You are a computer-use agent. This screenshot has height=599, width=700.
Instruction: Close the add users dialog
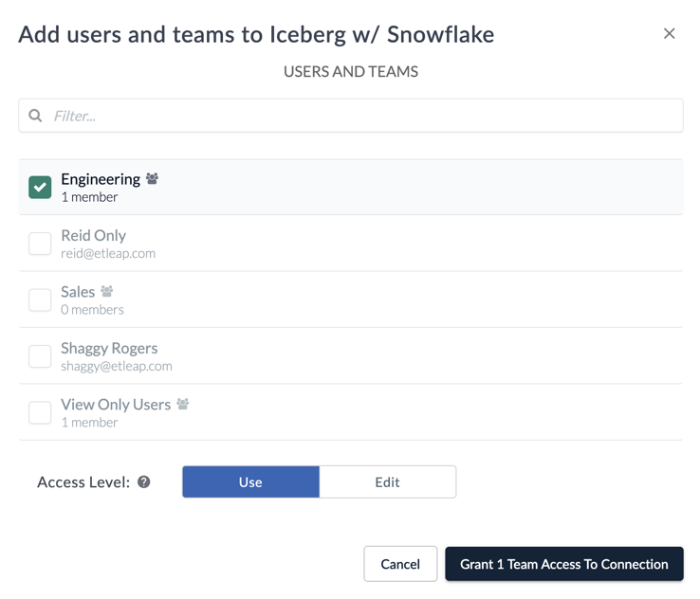click(x=669, y=33)
